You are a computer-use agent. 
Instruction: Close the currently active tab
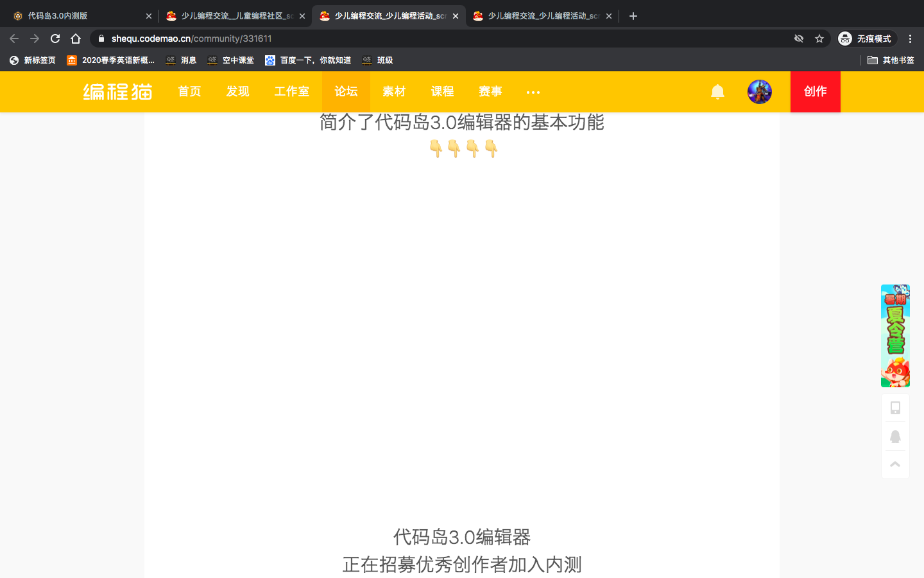pos(456,16)
